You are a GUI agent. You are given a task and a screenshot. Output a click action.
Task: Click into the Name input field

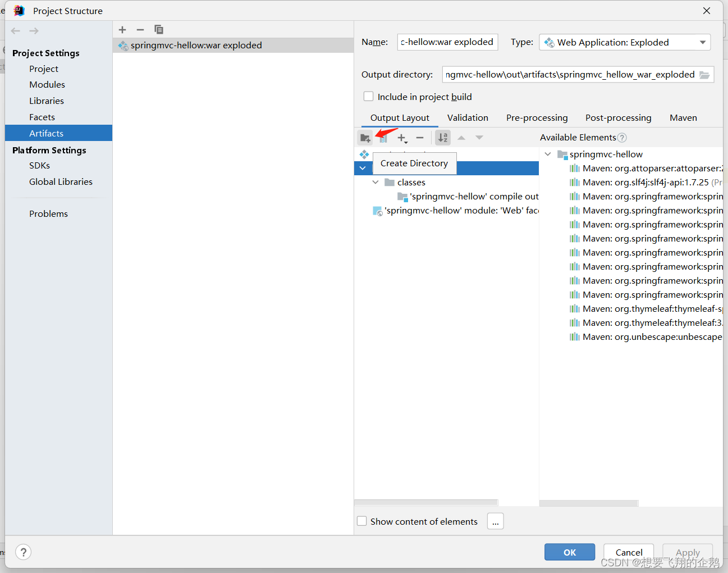447,42
